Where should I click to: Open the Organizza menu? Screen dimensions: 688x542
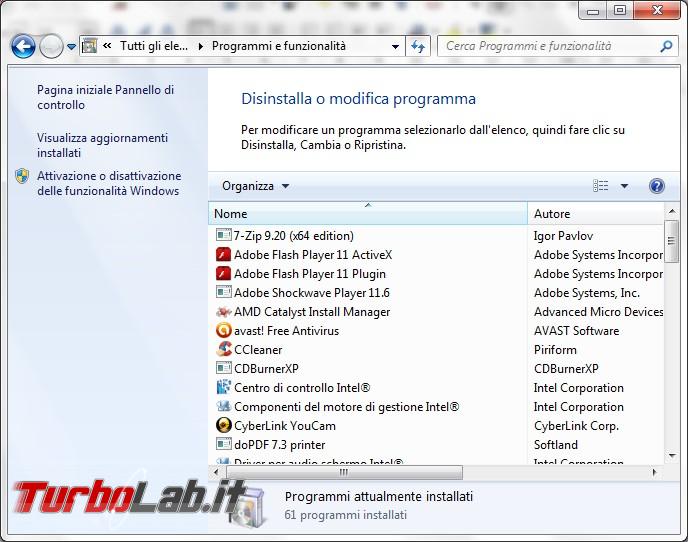pyautogui.click(x=255, y=186)
